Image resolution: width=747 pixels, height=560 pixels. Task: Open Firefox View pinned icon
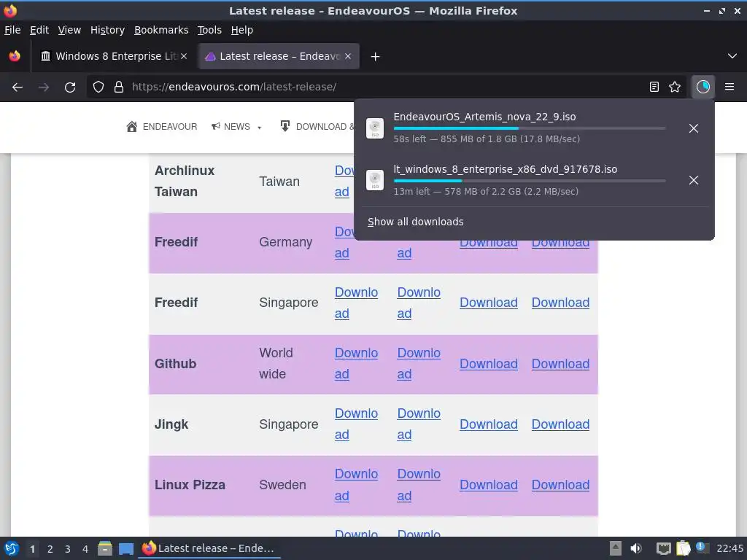[x=15, y=56]
